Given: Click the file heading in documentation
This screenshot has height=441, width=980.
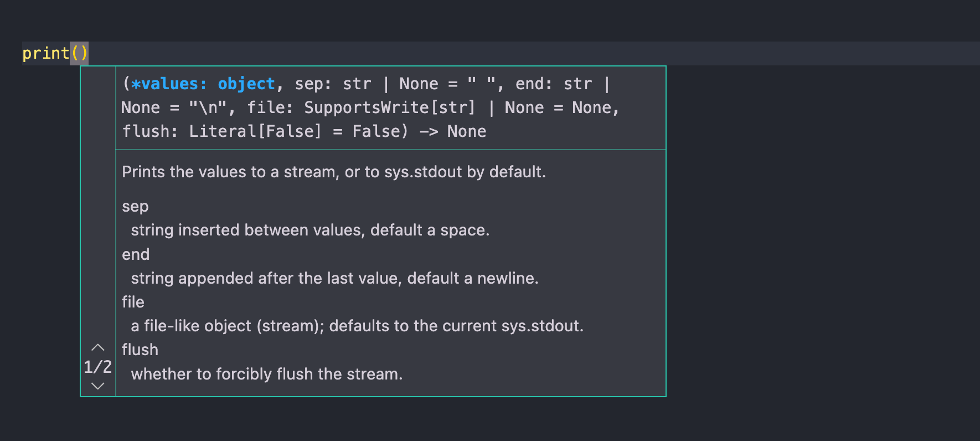Looking at the screenshot, I should click(x=133, y=302).
